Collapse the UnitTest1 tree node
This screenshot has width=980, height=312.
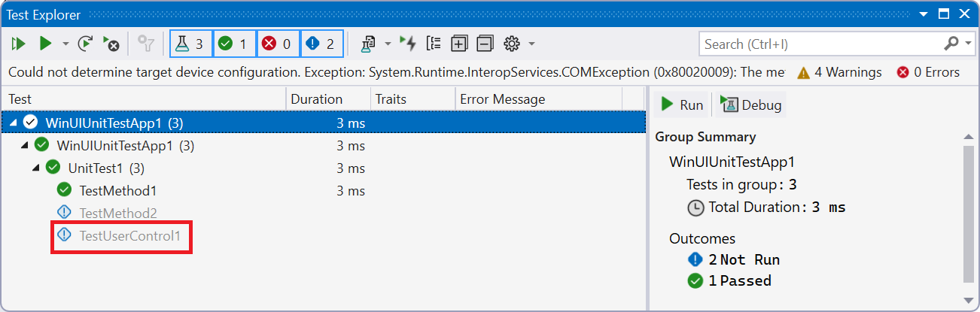36,168
